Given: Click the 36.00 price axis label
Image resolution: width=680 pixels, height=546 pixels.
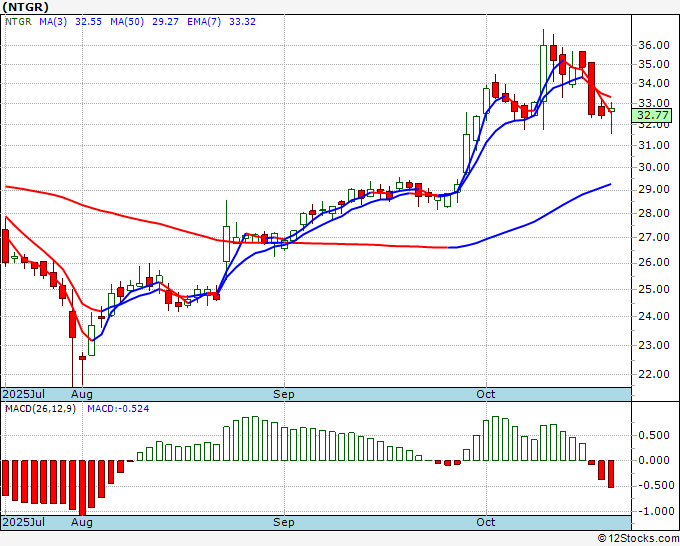Looking at the screenshot, I should [x=654, y=45].
